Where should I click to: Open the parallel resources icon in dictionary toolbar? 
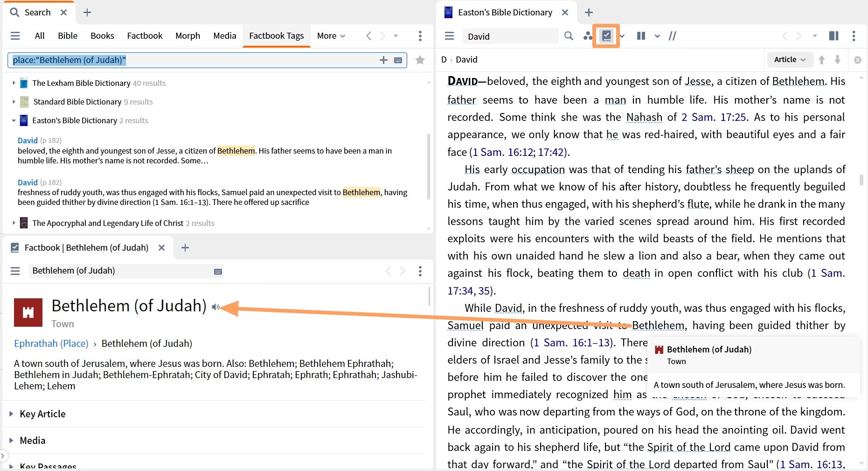point(641,36)
